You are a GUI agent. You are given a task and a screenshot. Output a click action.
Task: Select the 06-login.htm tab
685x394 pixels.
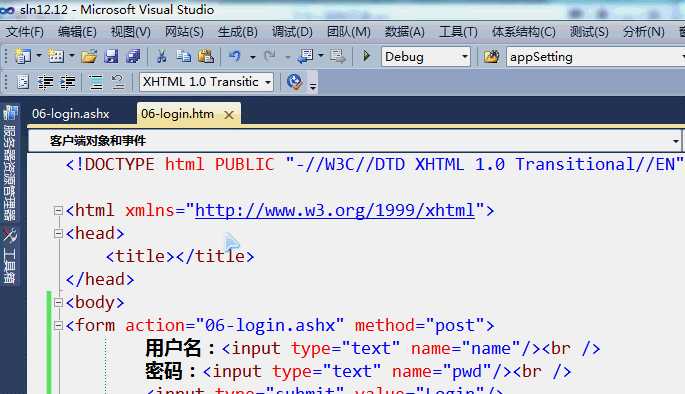pos(177,114)
